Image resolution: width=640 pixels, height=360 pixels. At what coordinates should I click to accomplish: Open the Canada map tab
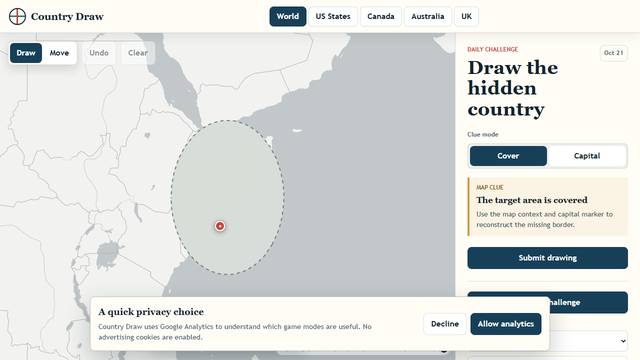[x=381, y=16]
